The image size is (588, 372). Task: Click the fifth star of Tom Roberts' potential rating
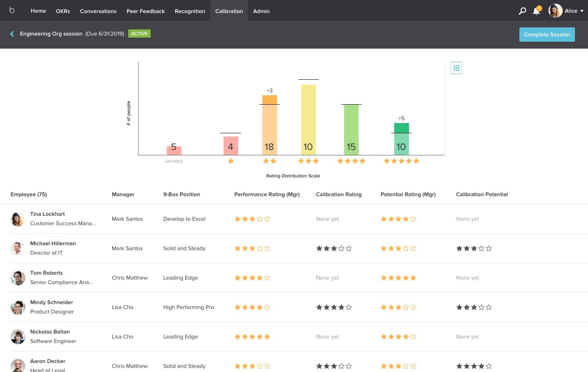(x=413, y=278)
